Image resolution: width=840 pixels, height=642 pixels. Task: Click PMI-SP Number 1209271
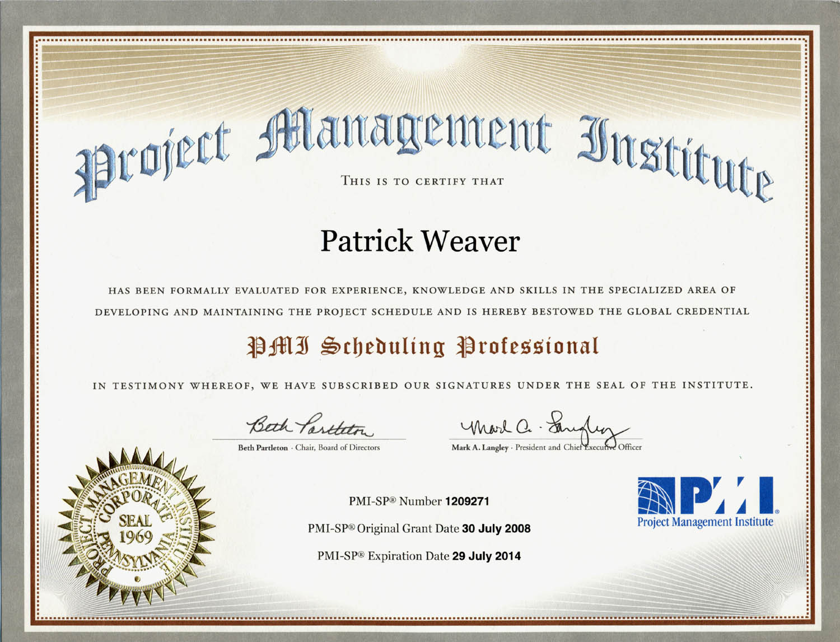[x=419, y=502]
